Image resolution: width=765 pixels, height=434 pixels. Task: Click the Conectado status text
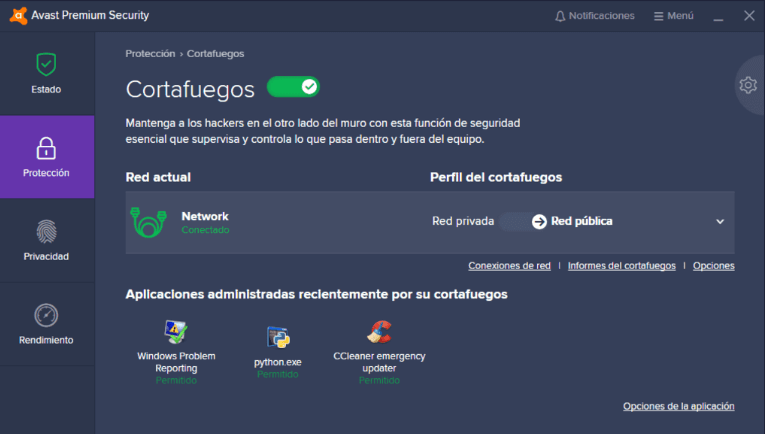205,230
